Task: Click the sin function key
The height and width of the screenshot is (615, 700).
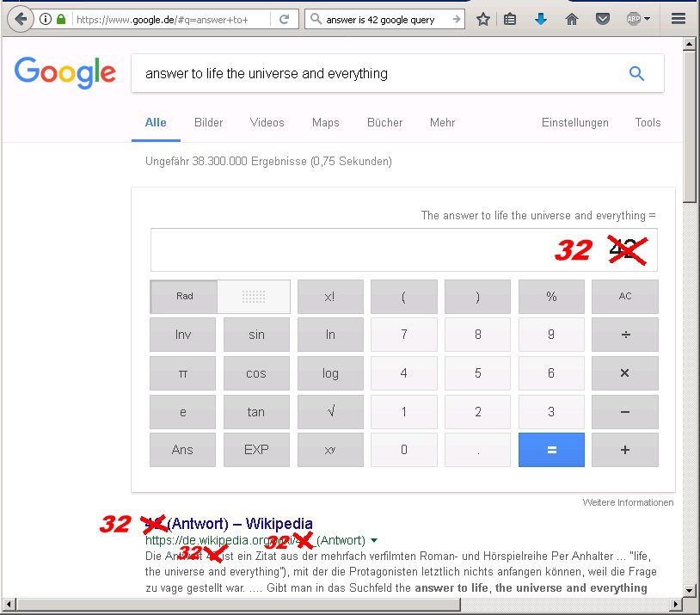Action: (256, 335)
